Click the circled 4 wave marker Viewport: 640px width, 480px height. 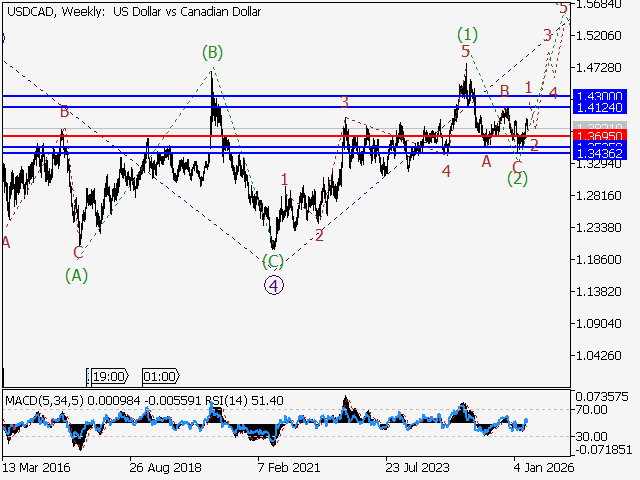[275, 284]
